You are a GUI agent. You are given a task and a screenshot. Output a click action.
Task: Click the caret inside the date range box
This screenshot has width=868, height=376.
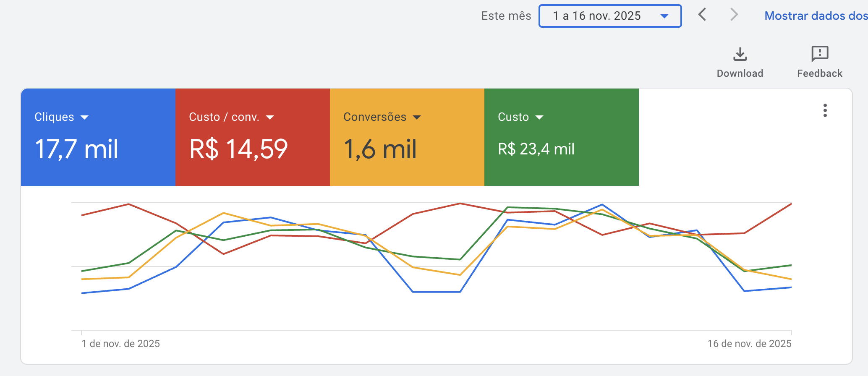tap(664, 16)
